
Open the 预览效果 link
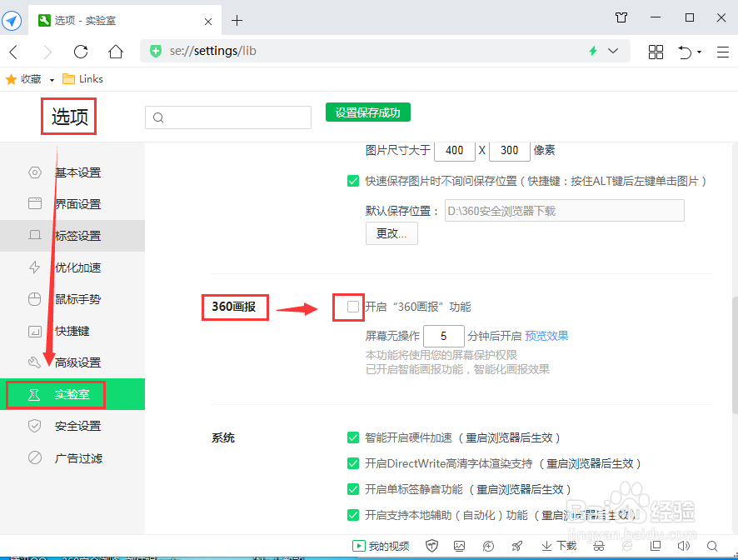[x=546, y=336]
